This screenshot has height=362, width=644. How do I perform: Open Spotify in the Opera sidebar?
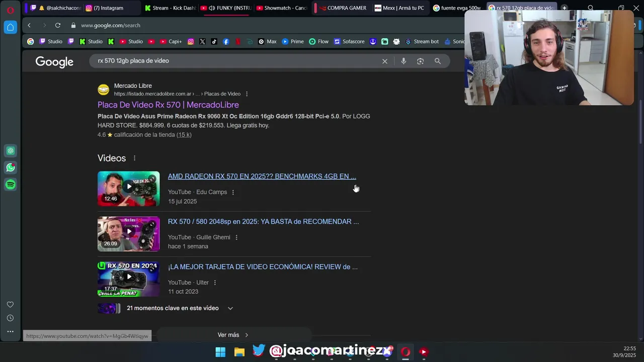tap(11, 185)
